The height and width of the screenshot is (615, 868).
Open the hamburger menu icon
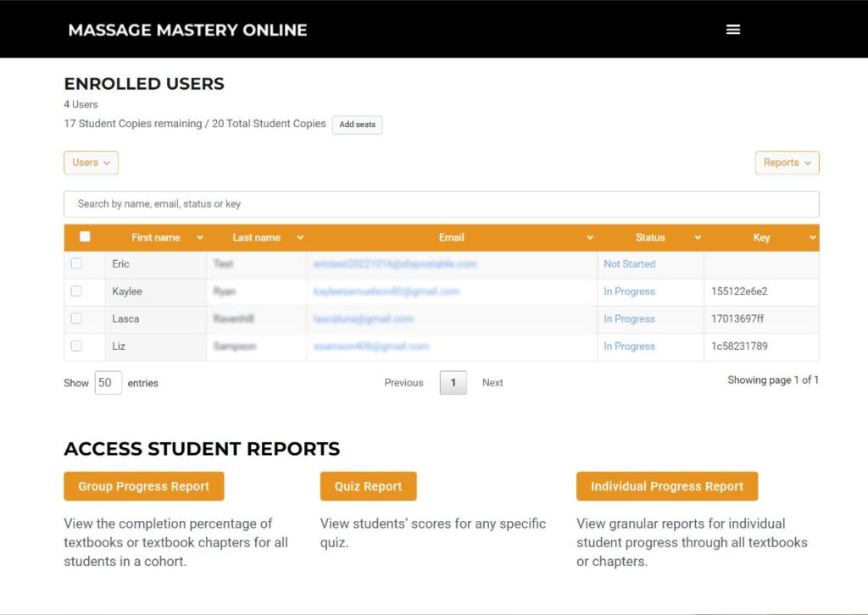733,30
